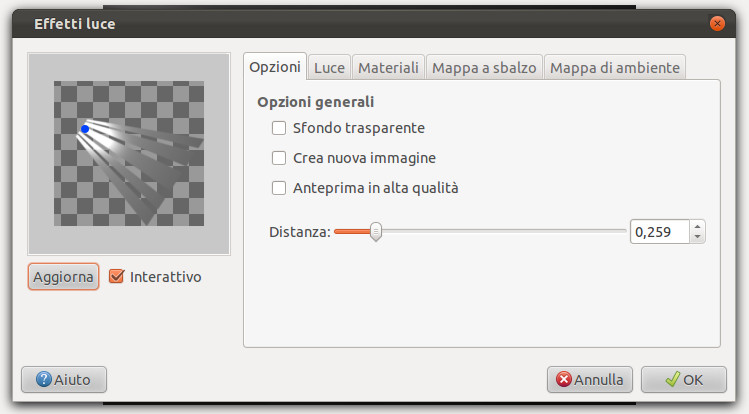The image size is (749, 414).
Task: Open the Materiali tab
Action: pyautogui.click(x=388, y=67)
